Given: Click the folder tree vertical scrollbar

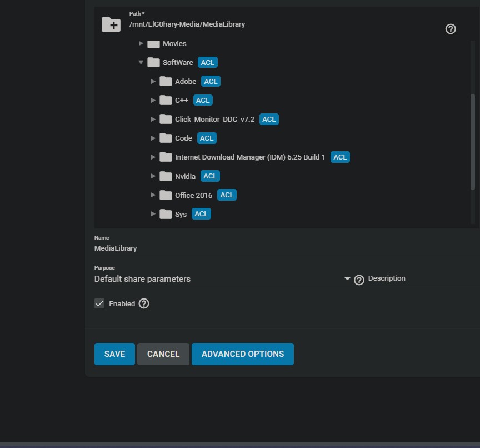Looking at the screenshot, I should click(x=473, y=142).
